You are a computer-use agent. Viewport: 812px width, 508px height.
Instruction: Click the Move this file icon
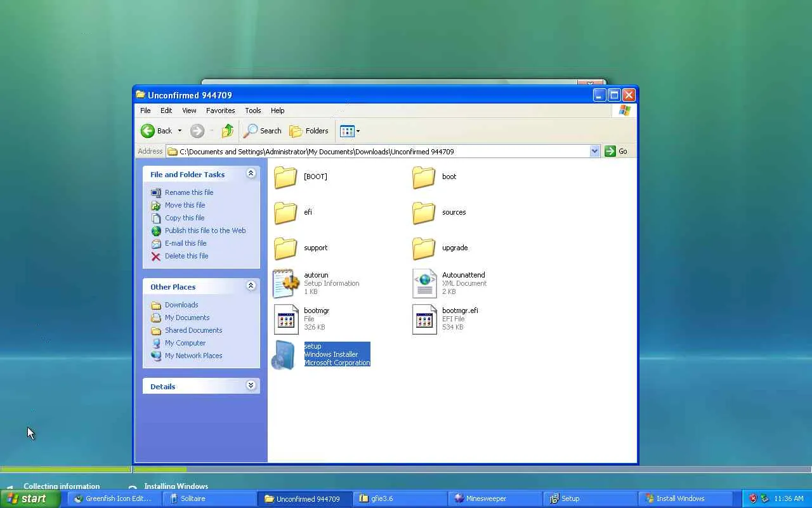(x=156, y=205)
